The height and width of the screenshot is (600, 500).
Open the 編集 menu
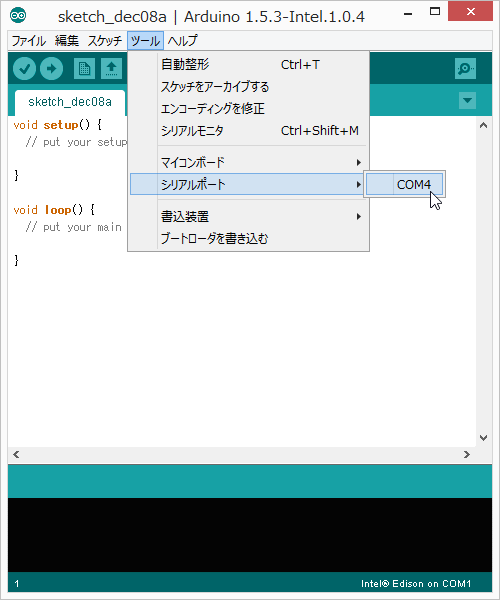[x=67, y=41]
